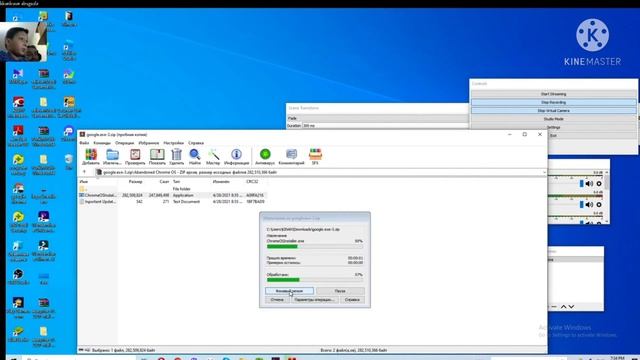Select the ChromeOSInstaller application file row

[172, 195]
